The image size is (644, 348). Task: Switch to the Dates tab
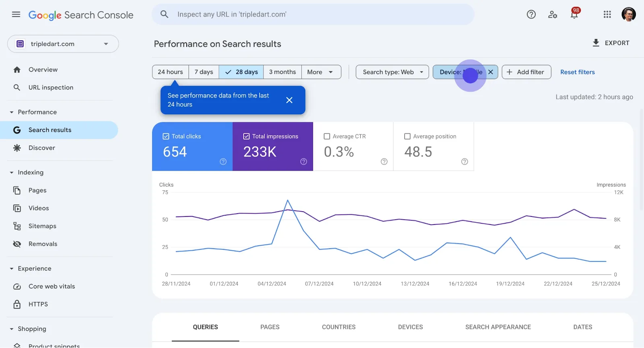click(583, 327)
